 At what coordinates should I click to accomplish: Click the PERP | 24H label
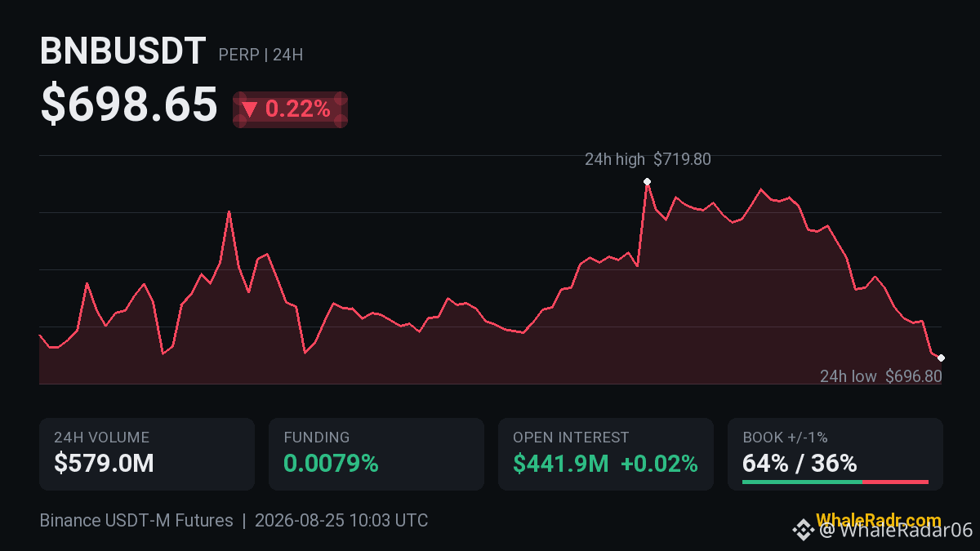(261, 56)
